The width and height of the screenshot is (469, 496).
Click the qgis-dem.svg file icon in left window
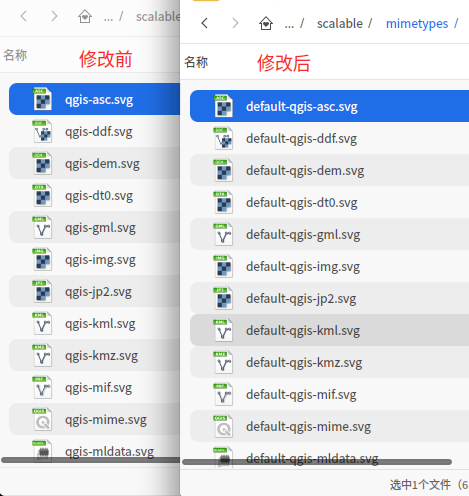point(42,163)
